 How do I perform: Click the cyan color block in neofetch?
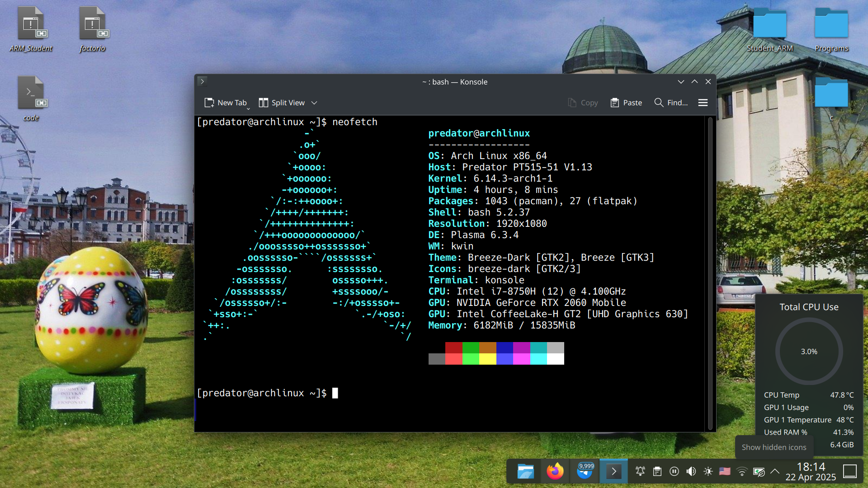coord(538,347)
